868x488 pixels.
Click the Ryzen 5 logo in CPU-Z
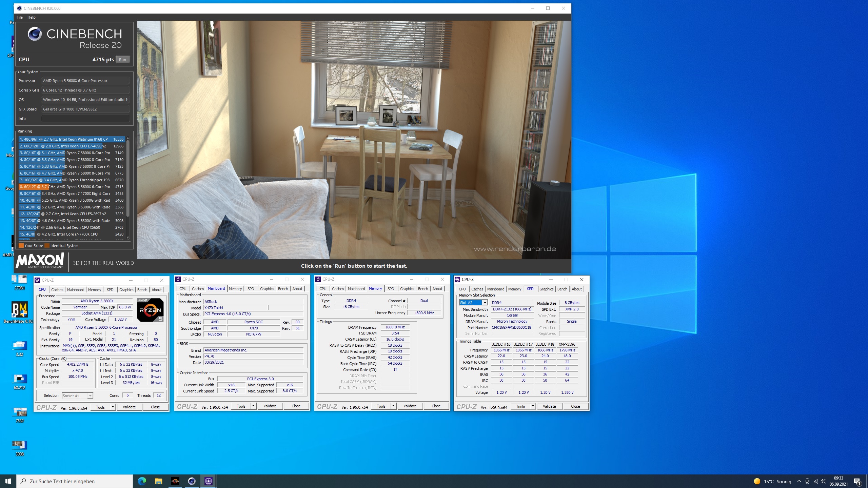[x=150, y=310]
